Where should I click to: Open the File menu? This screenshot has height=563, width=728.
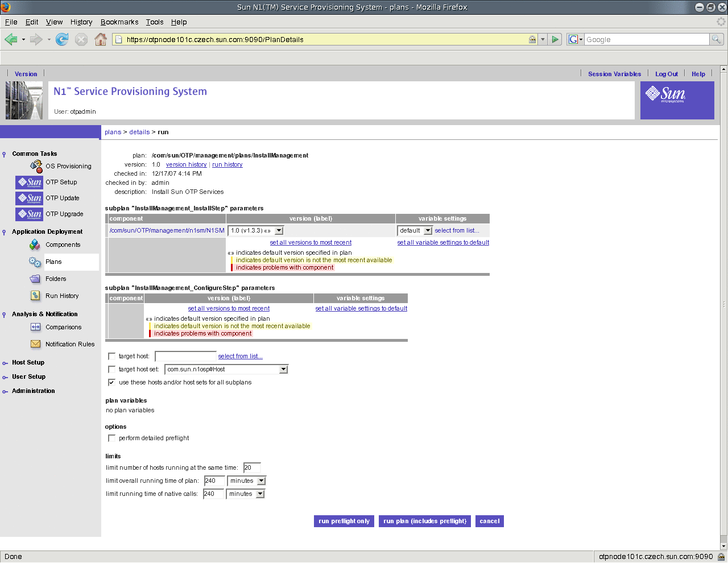click(x=11, y=22)
